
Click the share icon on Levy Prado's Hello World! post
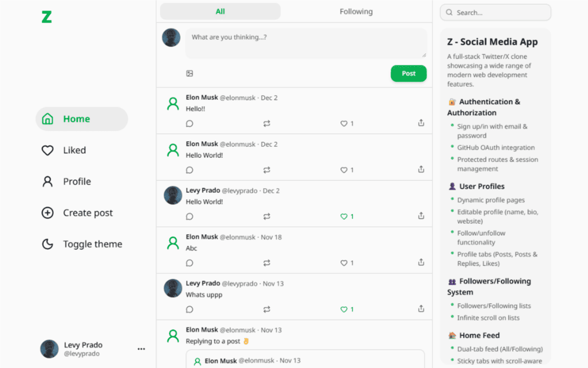[421, 215]
